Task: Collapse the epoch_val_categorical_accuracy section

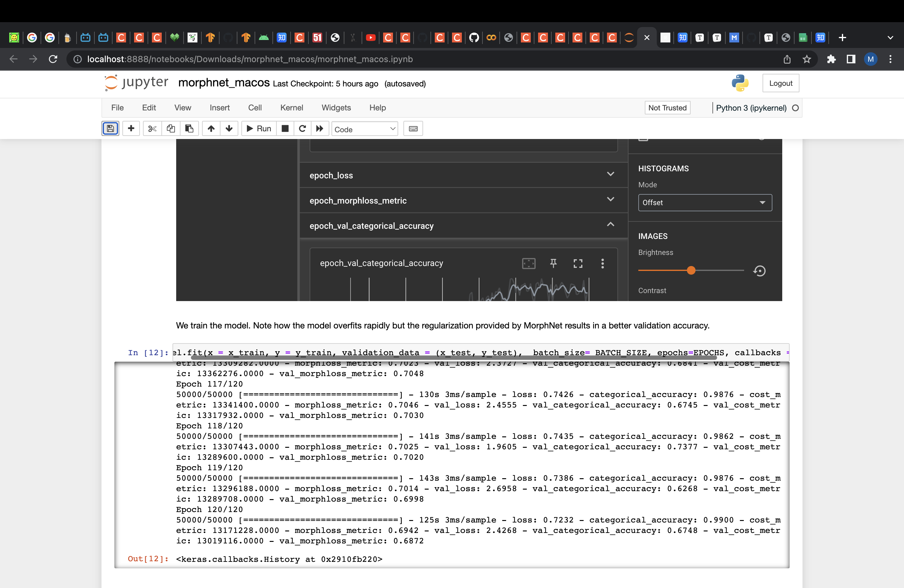Action: click(610, 224)
